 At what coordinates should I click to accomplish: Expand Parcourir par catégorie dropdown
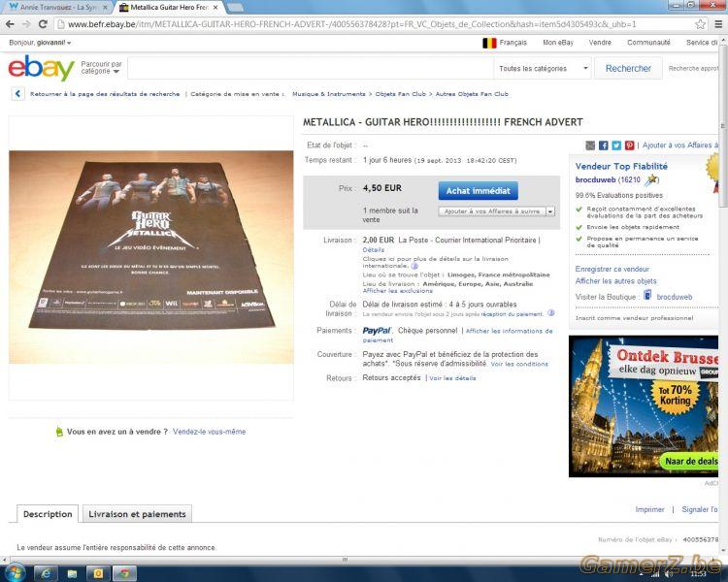pyautogui.click(x=101, y=67)
